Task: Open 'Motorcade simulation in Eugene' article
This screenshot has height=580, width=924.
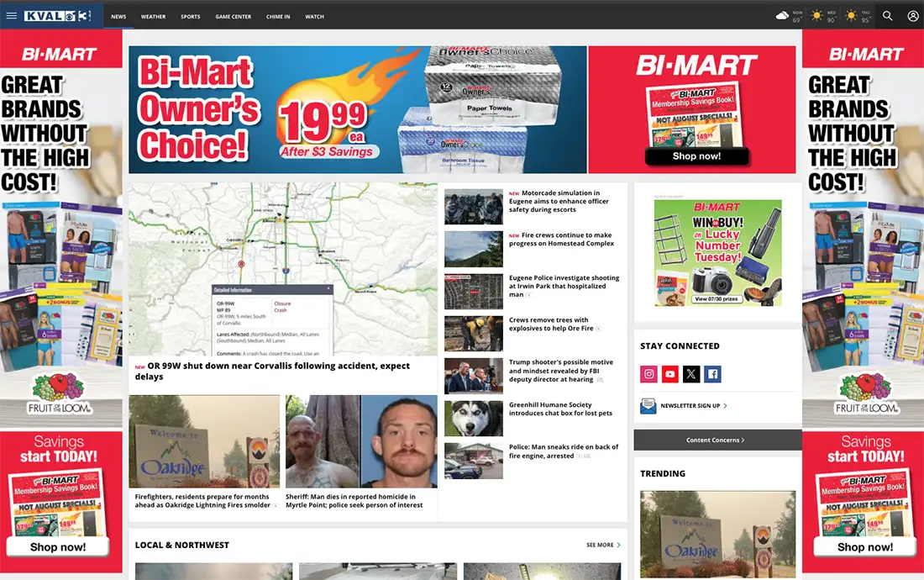Action: [559, 201]
